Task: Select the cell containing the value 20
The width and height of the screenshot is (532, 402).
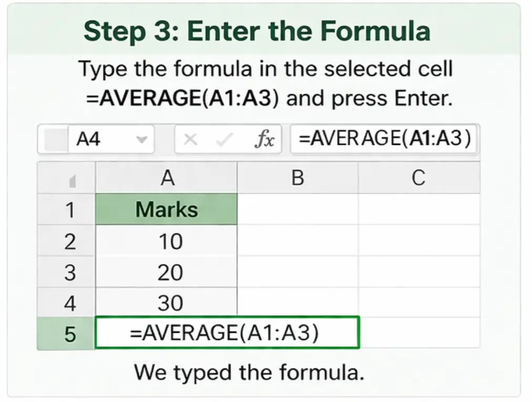Action: pos(166,272)
